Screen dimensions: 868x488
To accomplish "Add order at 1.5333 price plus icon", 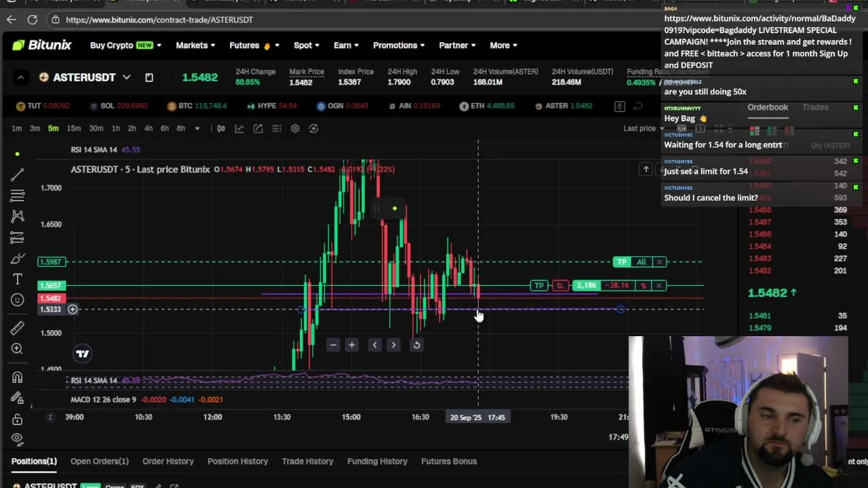I will click(x=73, y=310).
